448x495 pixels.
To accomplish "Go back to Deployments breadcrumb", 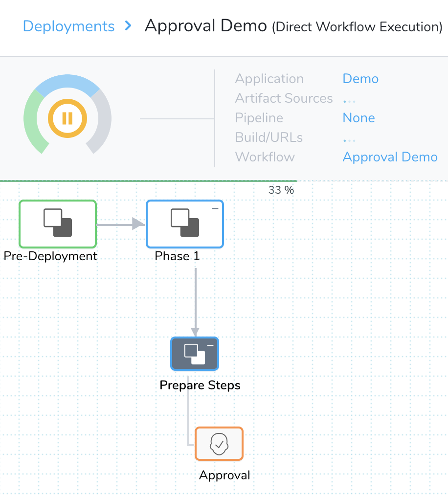I will pyautogui.click(x=68, y=26).
